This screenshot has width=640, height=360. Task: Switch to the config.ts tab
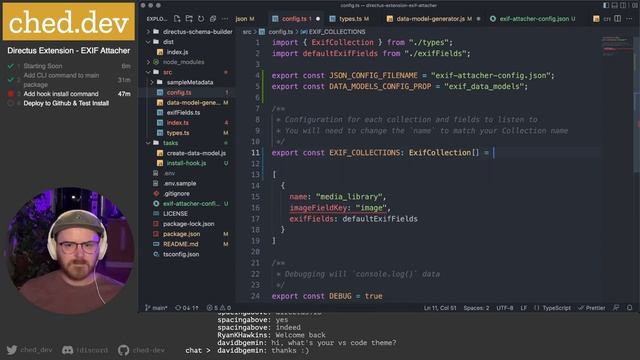pos(296,19)
